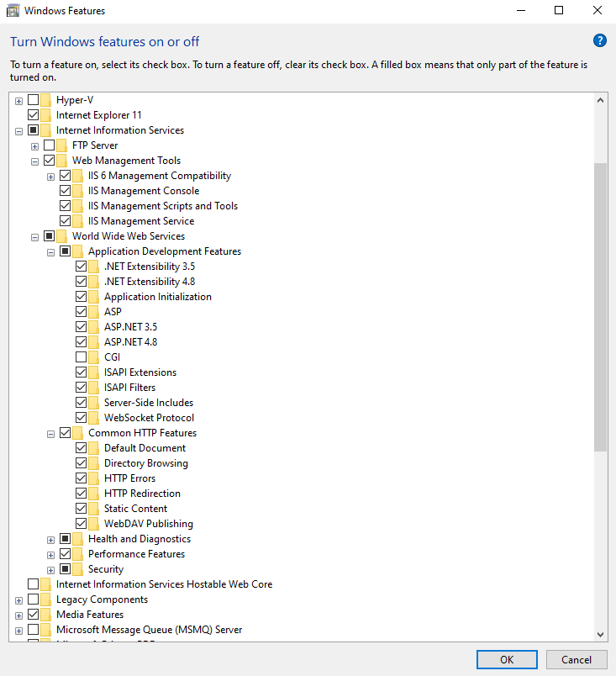The image size is (616, 676).
Task: Click the scrollbar up arrow
Action: (x=601, y=100)
